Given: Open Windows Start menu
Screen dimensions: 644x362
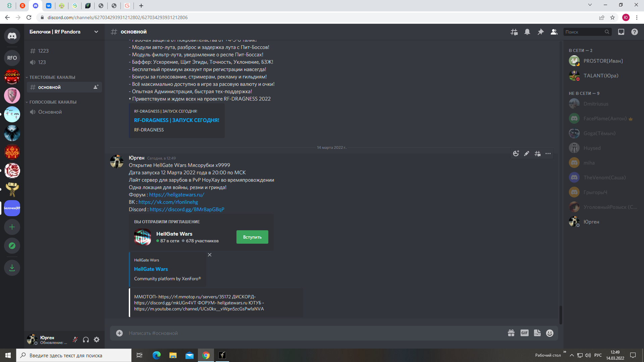Looking at the screenshot, I should click(8, 355).
